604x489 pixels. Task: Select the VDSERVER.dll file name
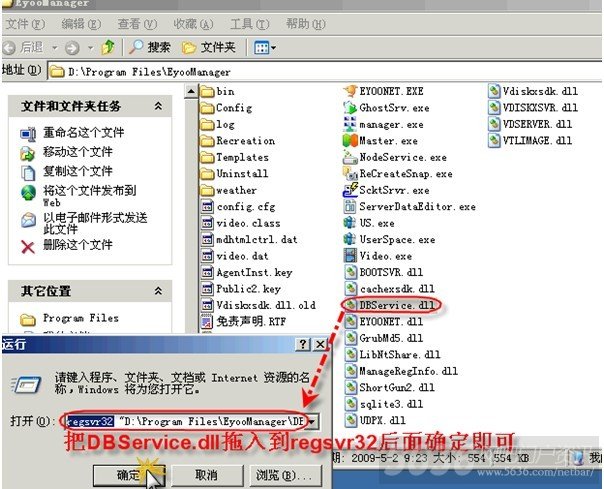[x=537, y=124]
